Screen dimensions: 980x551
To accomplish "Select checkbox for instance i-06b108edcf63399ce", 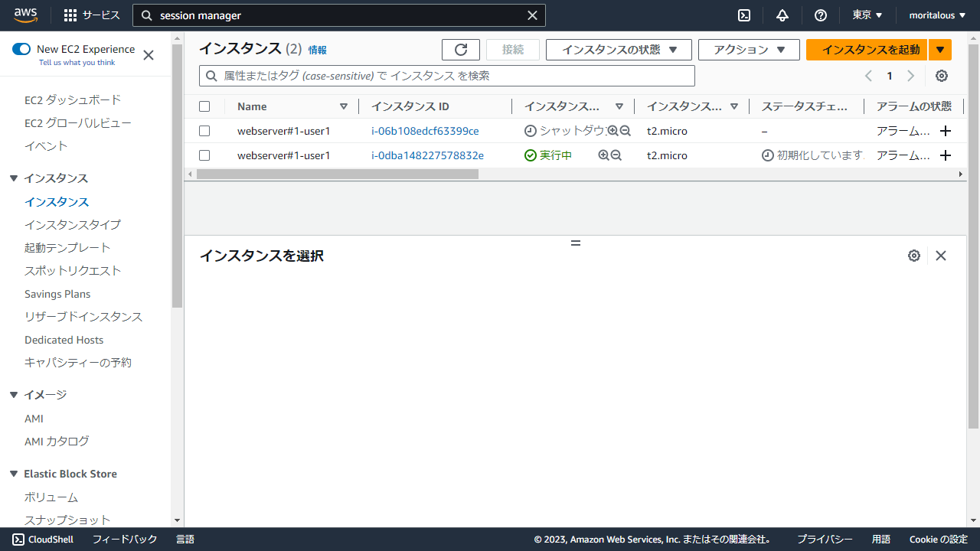I will 204,131.
